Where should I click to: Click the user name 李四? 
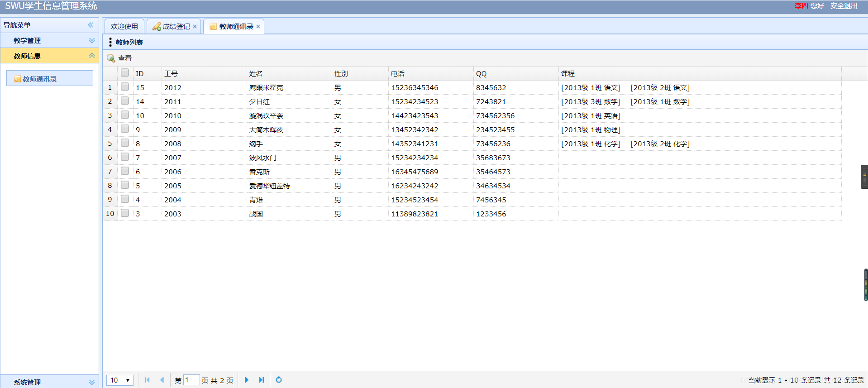pos(801,6)
